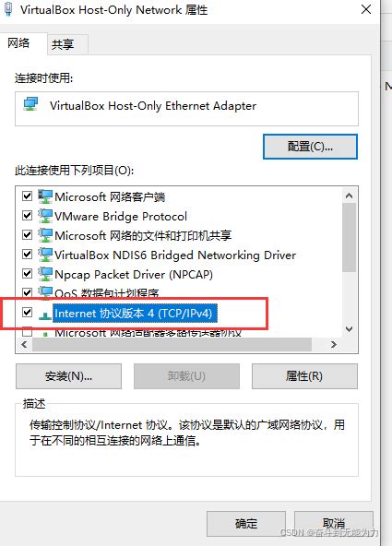Click the VirtualBox Host-Only Ethernet Adapter icon
The width and height of the screenshot is (392, 546).
point(31,104)
